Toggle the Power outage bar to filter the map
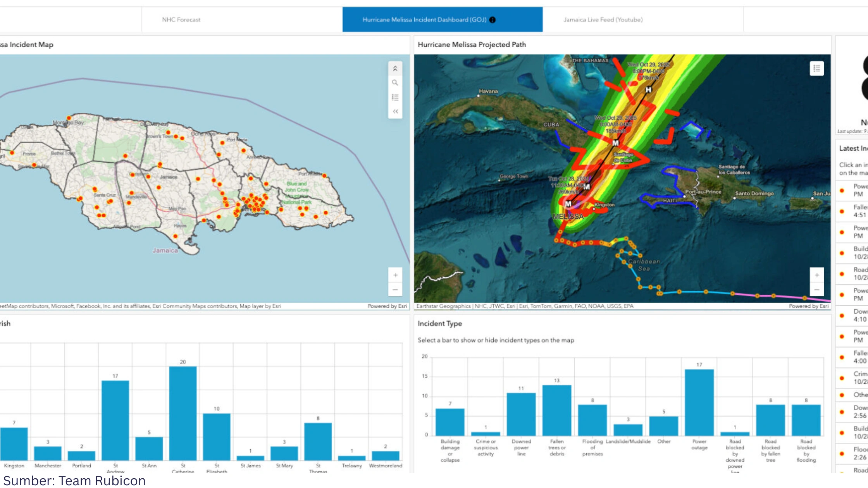This screenshot has width=868, height=488. point(699,403)
